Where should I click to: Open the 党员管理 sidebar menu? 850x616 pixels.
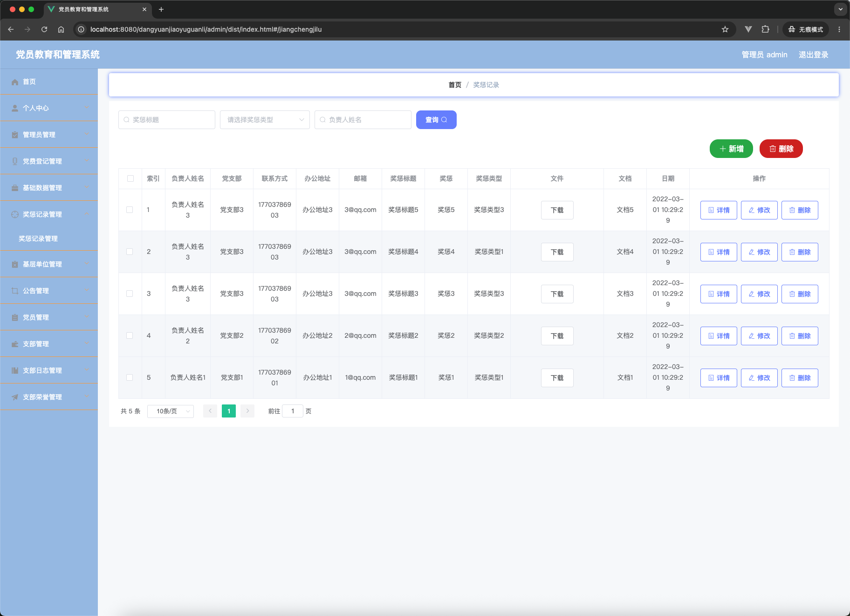(49, 317)
